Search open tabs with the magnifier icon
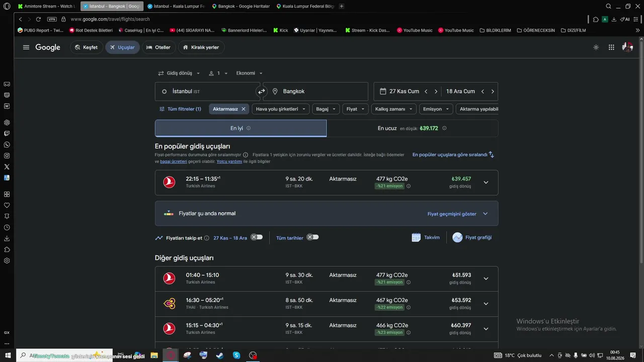 pyautogui.click(x=609, y=6)
